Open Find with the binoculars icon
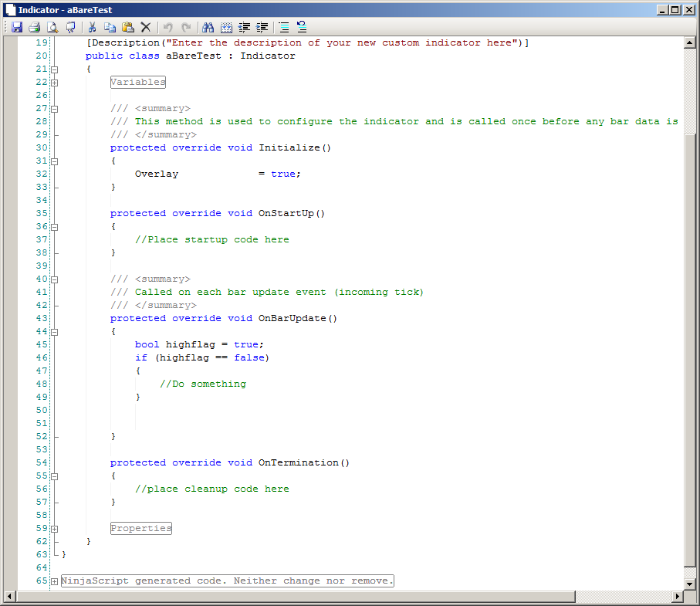 point(208,27)
